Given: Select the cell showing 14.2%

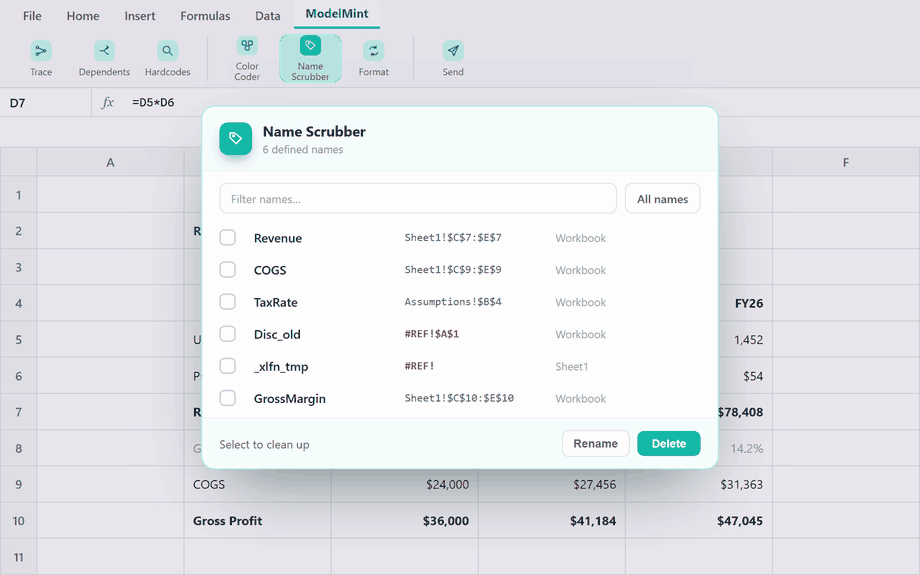Looking at the screenshot, I should pyautogui.click(x=745, y=448).
